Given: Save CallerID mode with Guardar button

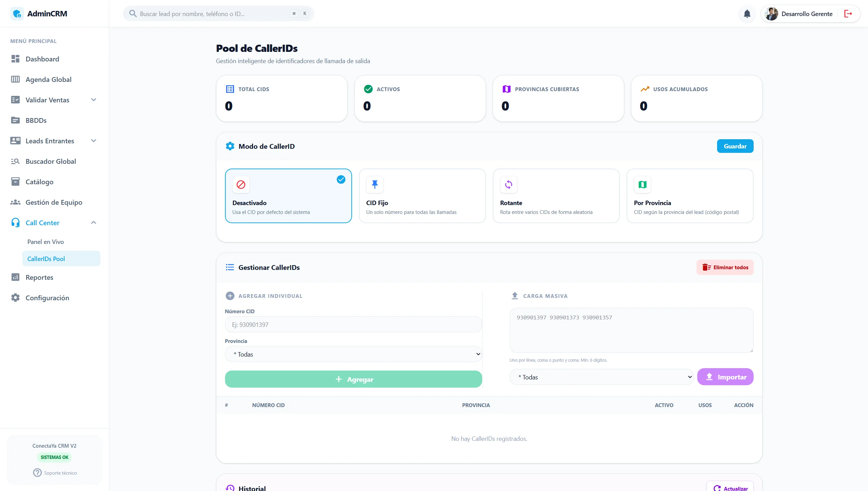Looking at the screenshot, I should click(x=735, y=146).
